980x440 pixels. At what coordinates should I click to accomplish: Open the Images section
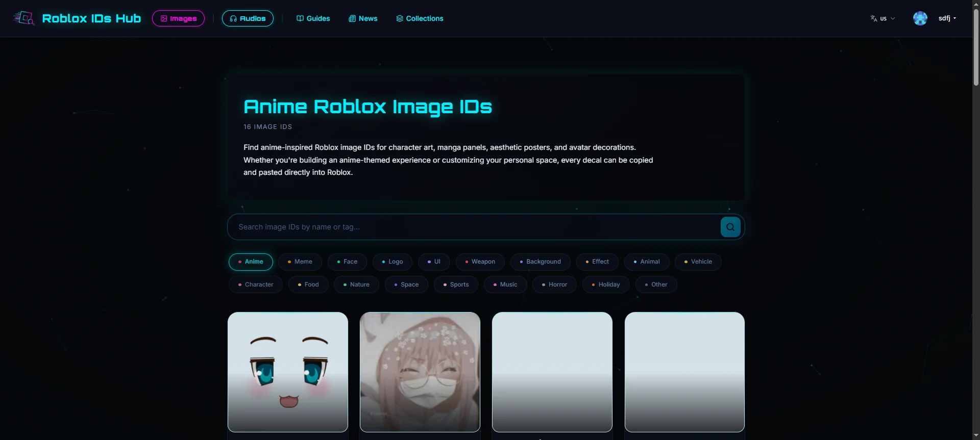(x=178, y=18)
